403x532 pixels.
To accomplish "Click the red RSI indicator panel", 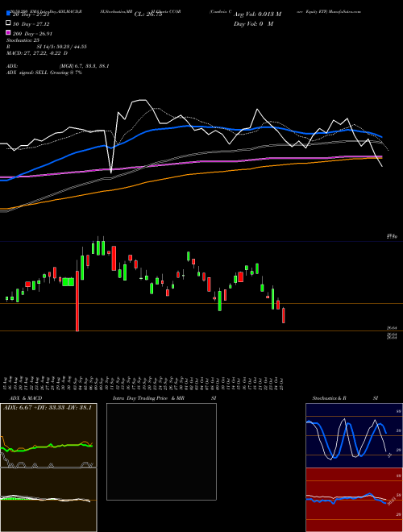I will pyautogui.click(x=354, y=500).
